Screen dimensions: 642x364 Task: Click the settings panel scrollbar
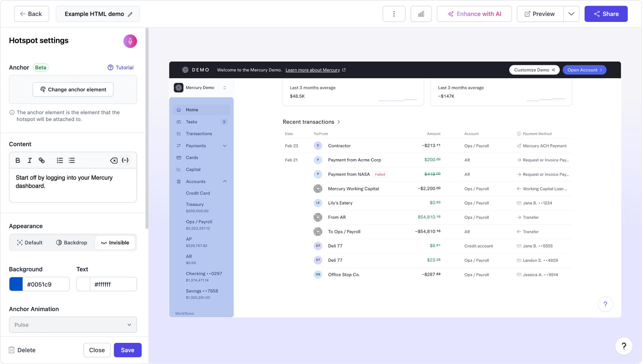coord(147,128)
